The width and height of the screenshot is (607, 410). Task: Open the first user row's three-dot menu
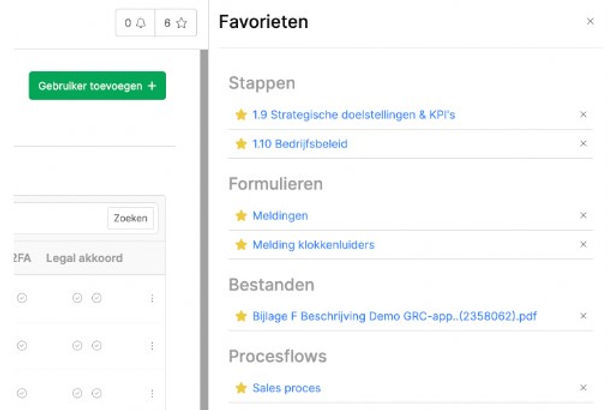(152, 298)
